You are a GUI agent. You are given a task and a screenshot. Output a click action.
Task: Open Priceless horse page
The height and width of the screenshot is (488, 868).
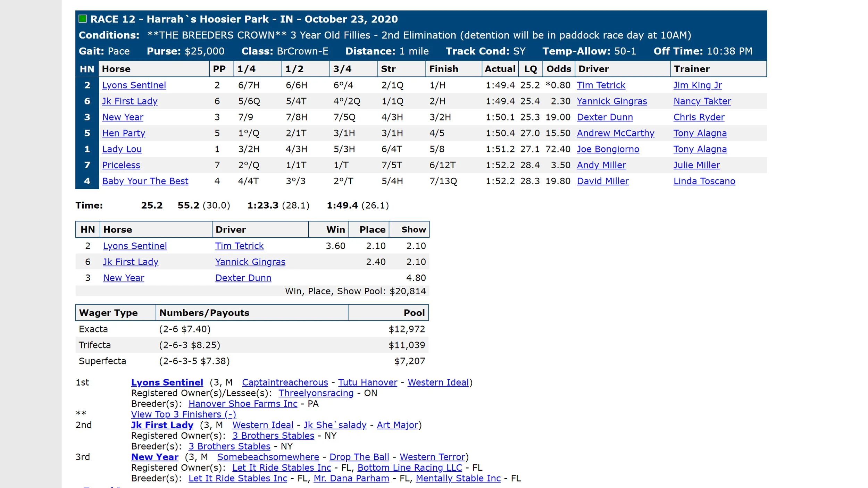pyautogui.click(x=121, y=165)
